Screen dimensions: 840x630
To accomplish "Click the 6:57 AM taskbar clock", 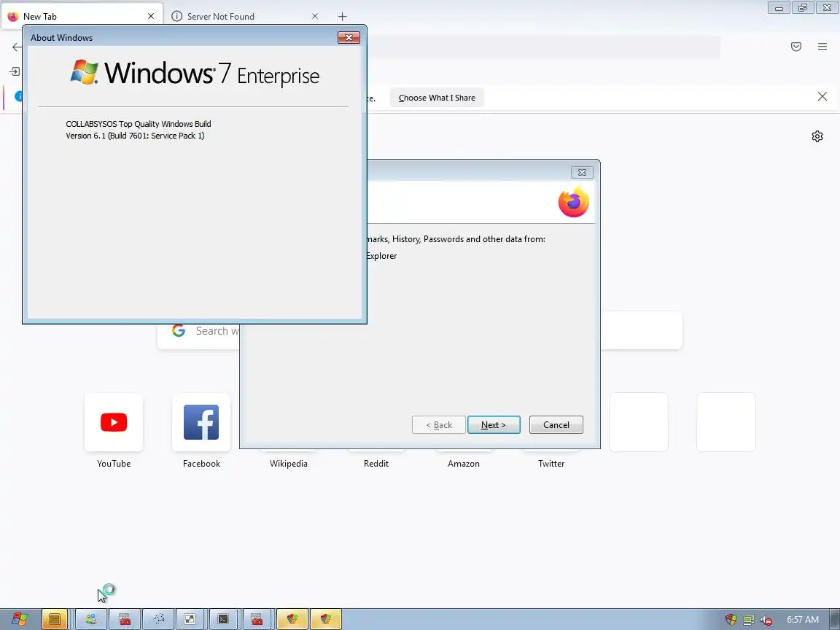I will click(803, 619).
